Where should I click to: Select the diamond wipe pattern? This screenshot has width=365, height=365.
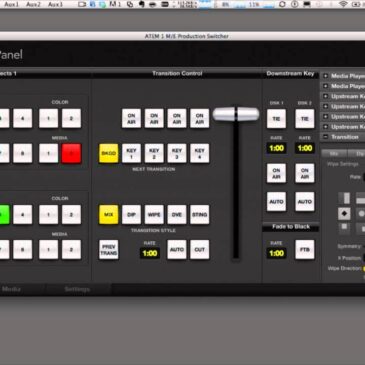pyautogui.click(x=344, y=214)
